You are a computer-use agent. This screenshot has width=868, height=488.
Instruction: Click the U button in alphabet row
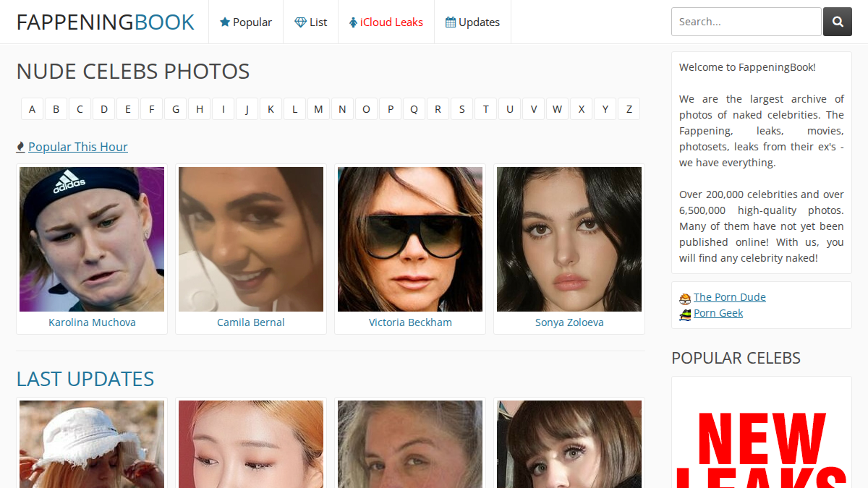[509, 109]
